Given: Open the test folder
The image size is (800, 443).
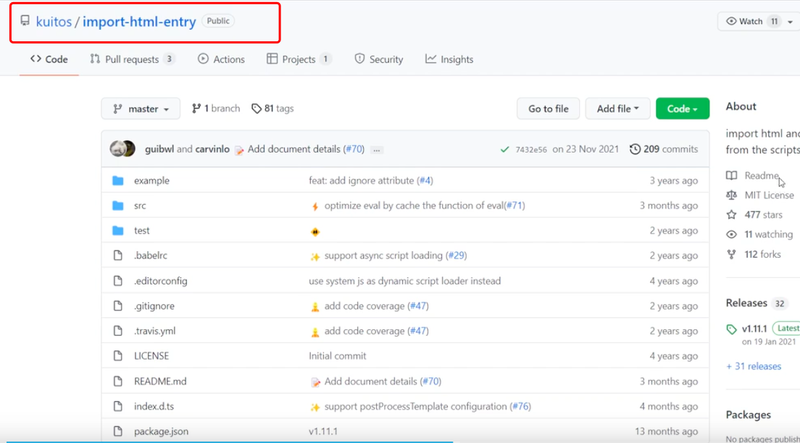Looking at the screenshot, I should (x=142, y=231).
